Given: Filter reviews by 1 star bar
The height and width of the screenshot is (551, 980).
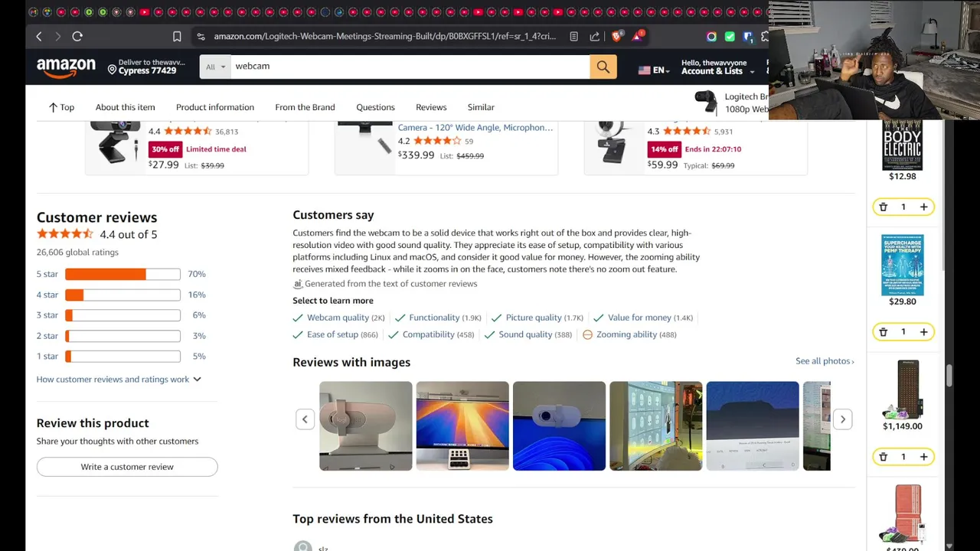Looking at the screenshot, I should click(122, 356).
